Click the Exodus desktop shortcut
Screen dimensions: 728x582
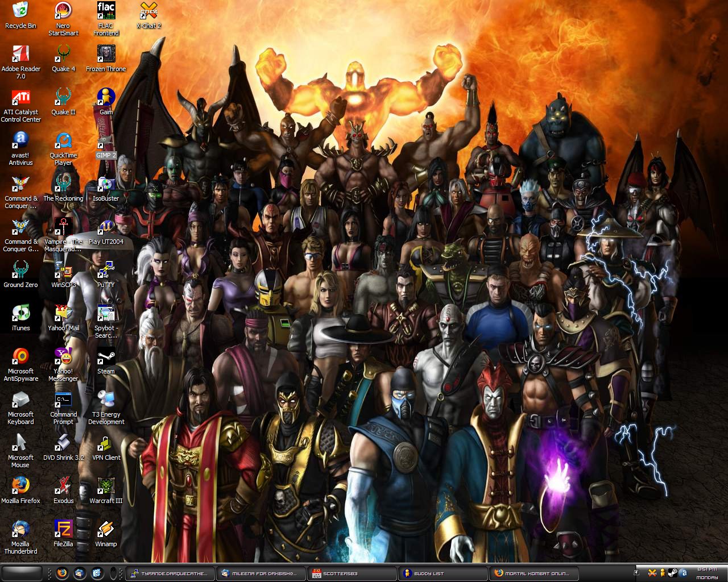coord(63,490)
